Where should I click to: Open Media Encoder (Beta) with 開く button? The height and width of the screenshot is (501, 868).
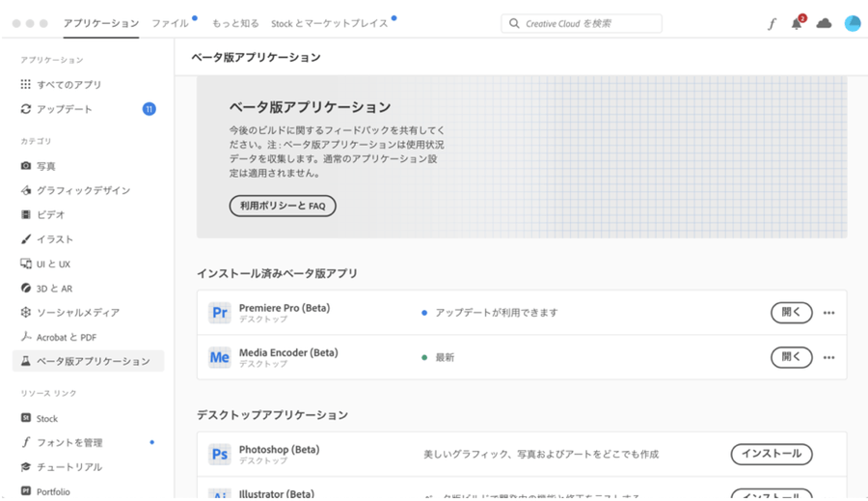pos(792,357)
